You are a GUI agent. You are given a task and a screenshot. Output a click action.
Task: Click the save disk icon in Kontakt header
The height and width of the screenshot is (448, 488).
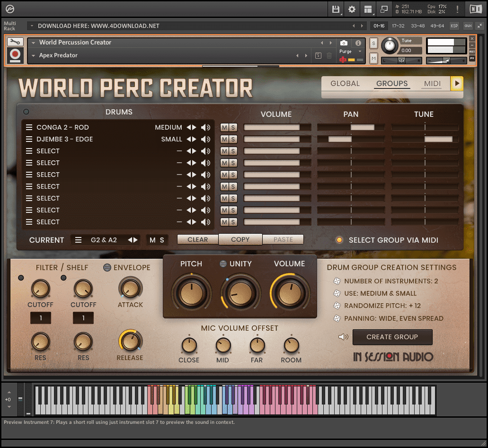click(x=336, y=9)
